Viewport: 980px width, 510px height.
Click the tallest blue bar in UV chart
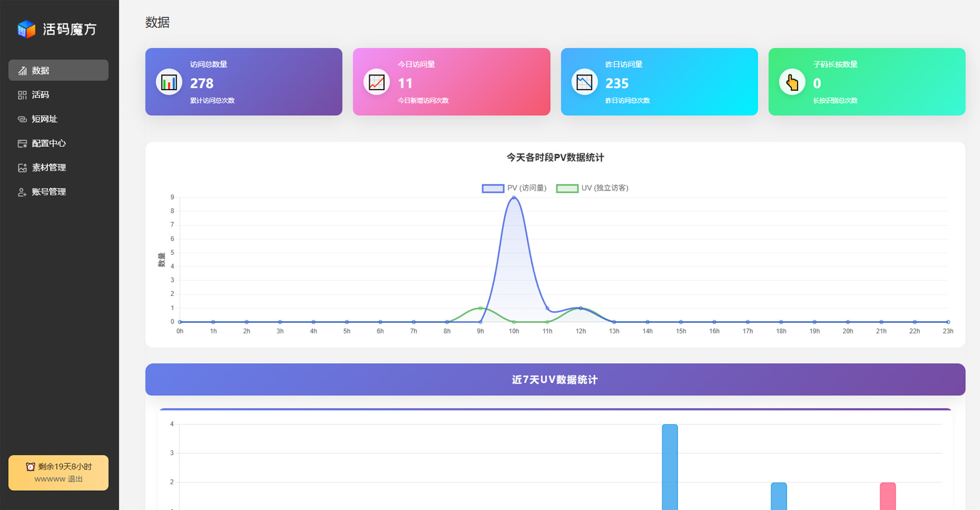pos(670,467)
